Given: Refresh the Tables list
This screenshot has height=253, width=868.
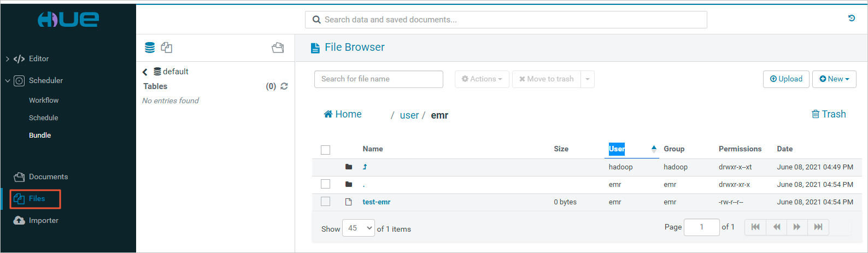Looking at the screenshot, I should tap(284, 86).
